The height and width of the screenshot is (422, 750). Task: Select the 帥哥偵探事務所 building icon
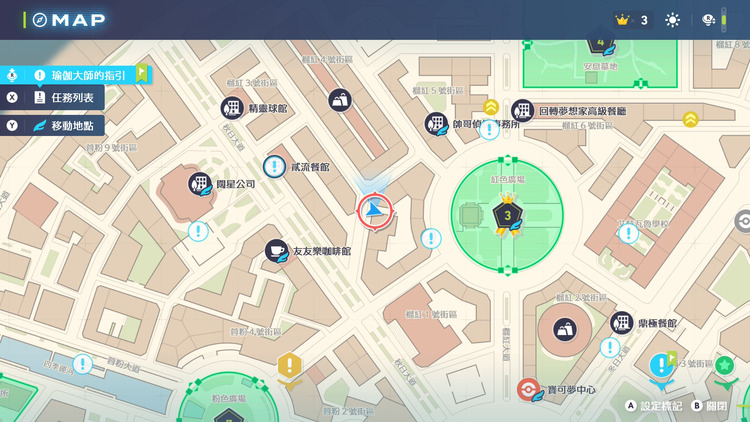click(436, 124)
